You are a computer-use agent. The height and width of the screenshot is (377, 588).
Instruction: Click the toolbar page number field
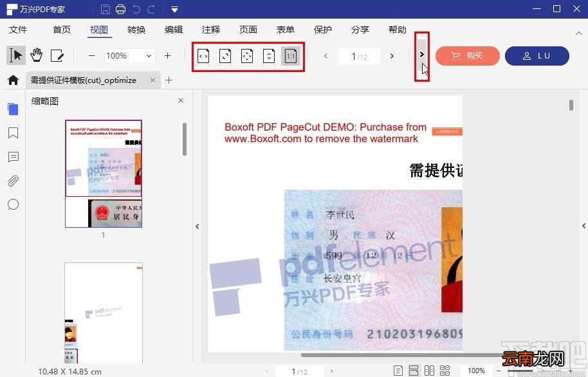click(x=359, y=56)
